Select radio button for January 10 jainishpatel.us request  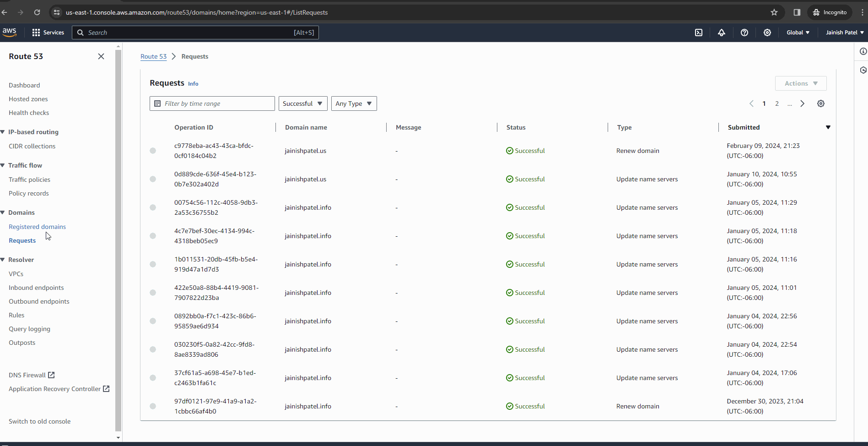click(153, 179)
